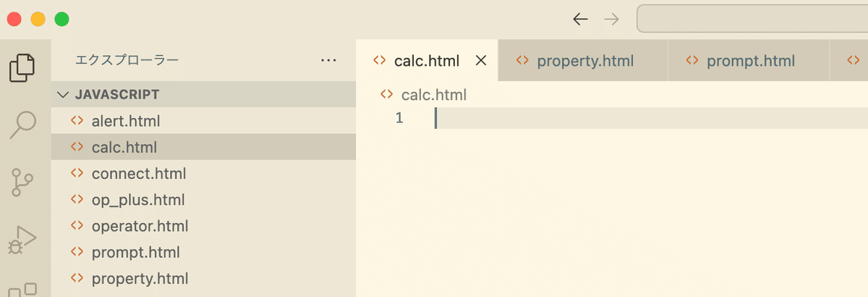Screen dimensions: 868x297
Task: Select calc.html in the explorer list
Action: pos(203,147)
